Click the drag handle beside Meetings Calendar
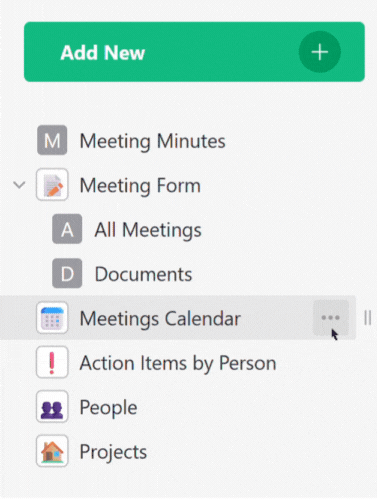Screen dimensions: 377x499 368,318
